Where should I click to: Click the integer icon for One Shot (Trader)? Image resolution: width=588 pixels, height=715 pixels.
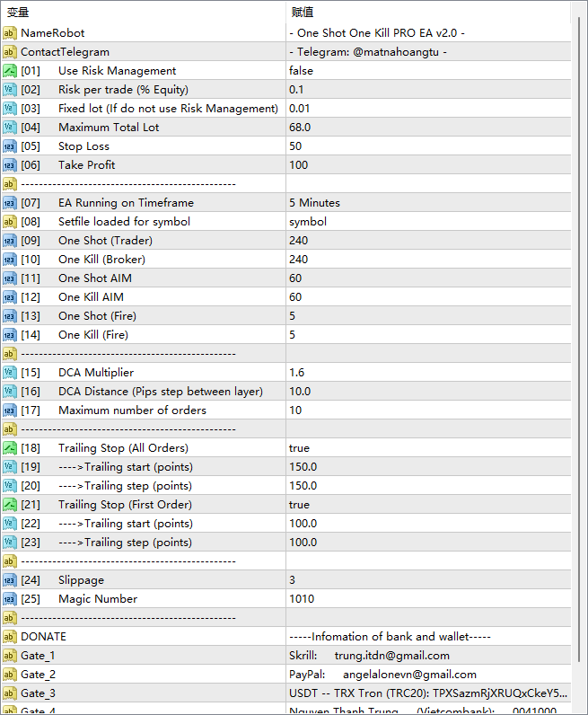click(10, 241)
